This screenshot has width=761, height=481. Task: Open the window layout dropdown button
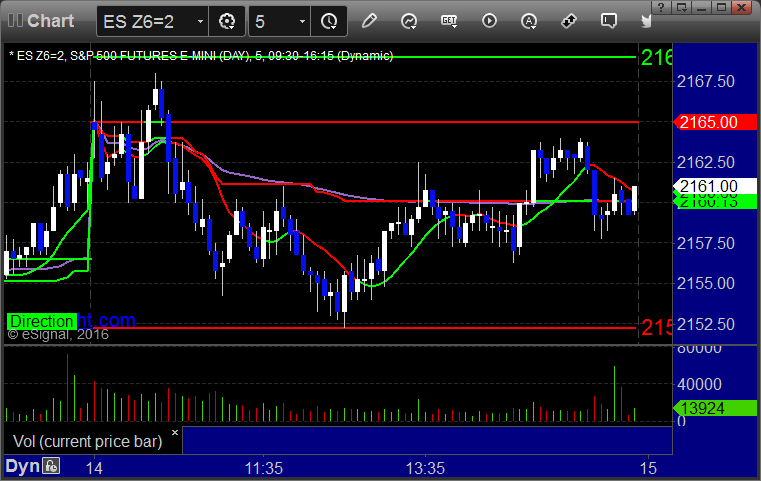pos(682,7)
